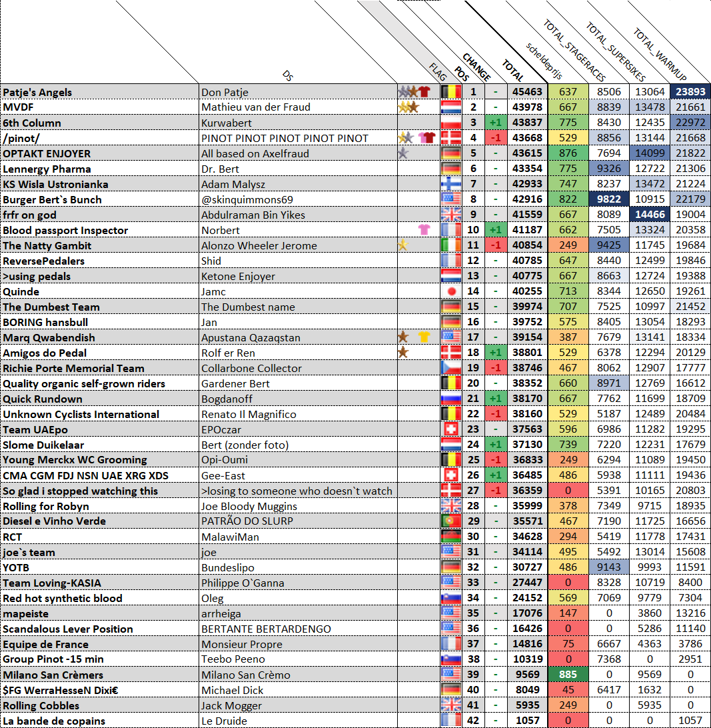Click the total 30727 in the YOTB row
711x728 pixels.
point(527,567)
